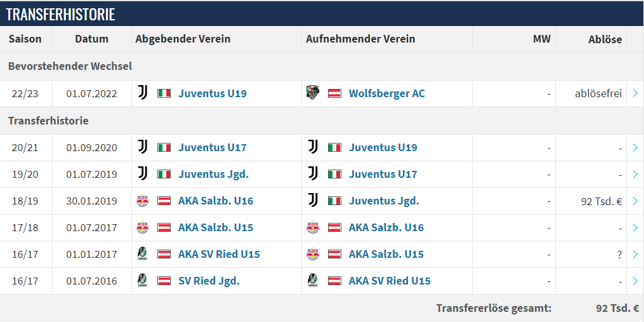Click Red Bull crest beside AKA Salzb. U16 departing
644x322 pixels.
(x=143, y=201)
